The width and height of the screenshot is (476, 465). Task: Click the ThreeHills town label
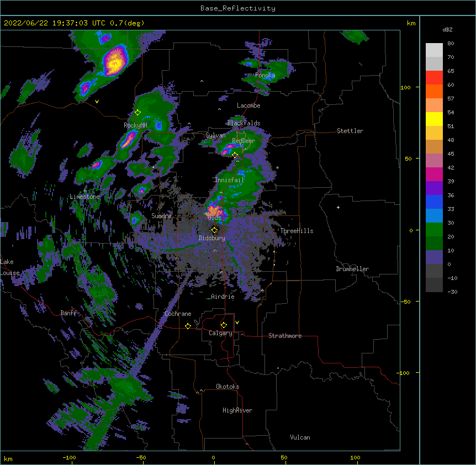click(297, 231)
